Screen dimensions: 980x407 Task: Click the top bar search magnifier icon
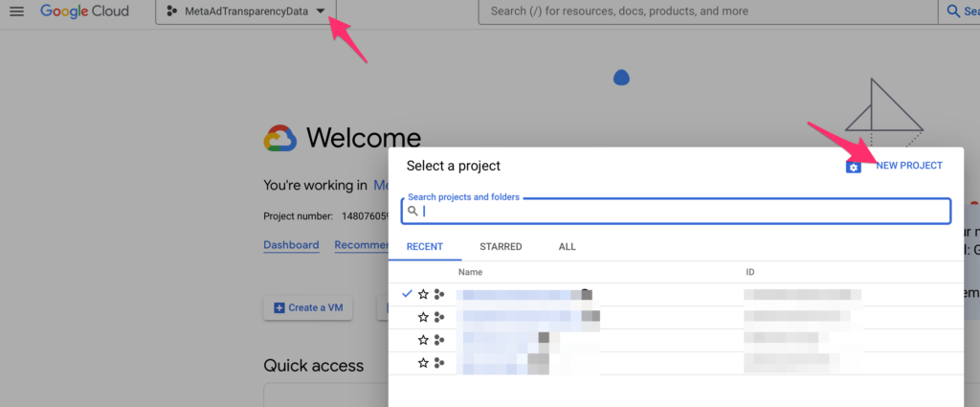[x=953, y=11]
